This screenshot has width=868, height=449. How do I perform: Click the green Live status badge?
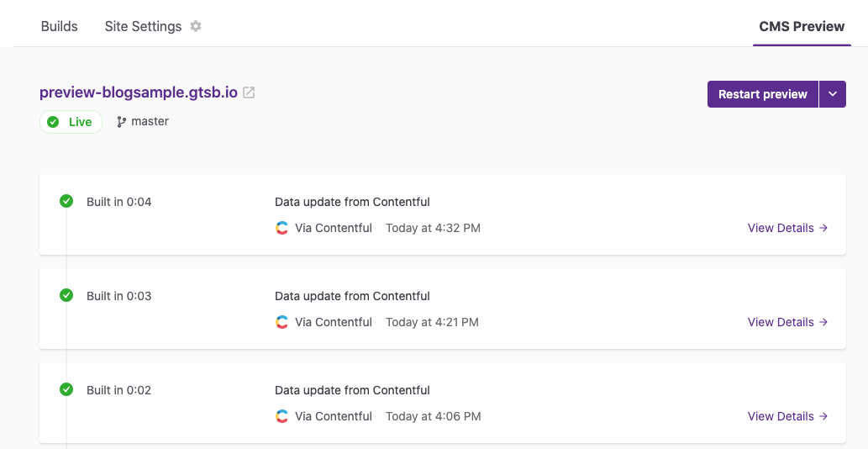pos(71,122)
